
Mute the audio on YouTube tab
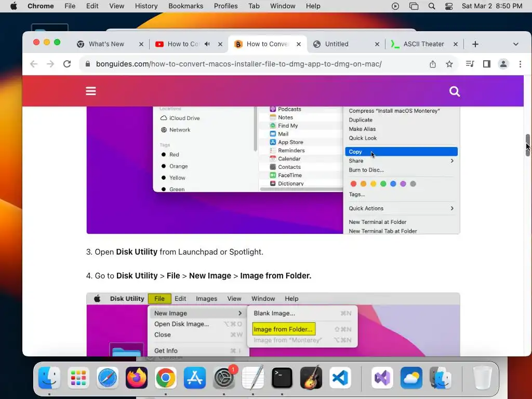[207, 44]
